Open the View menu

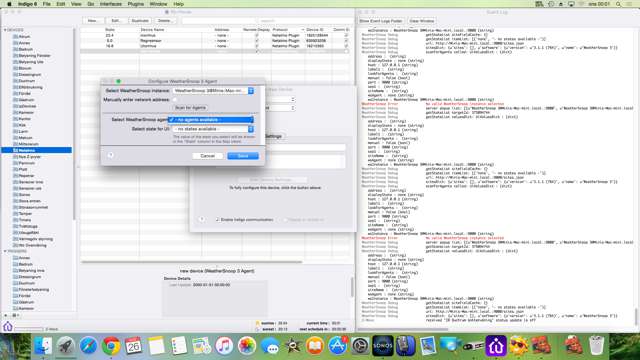[76, 4]
